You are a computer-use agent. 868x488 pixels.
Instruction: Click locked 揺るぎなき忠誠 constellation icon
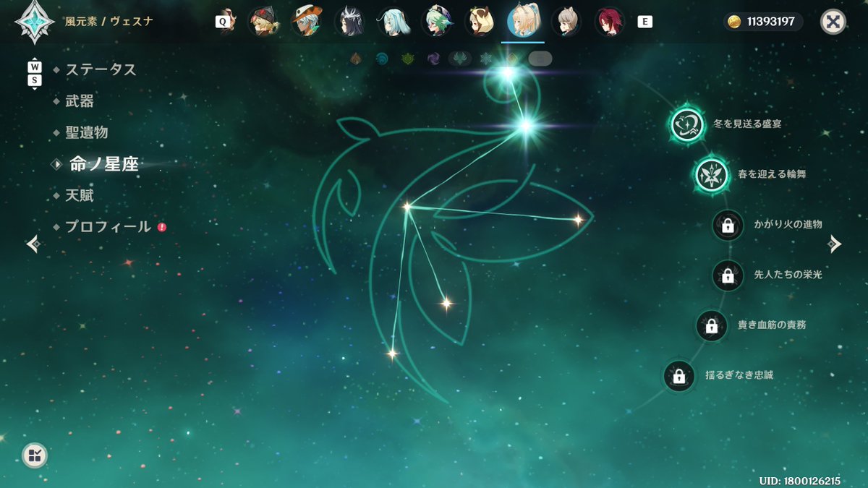pos(678,376)
